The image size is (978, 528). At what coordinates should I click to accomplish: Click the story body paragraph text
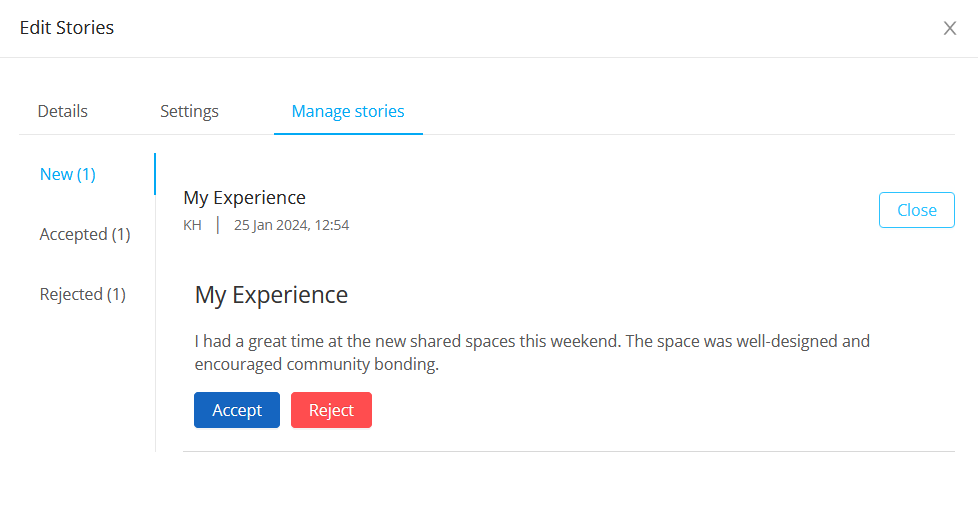click(x=532, y=353)
